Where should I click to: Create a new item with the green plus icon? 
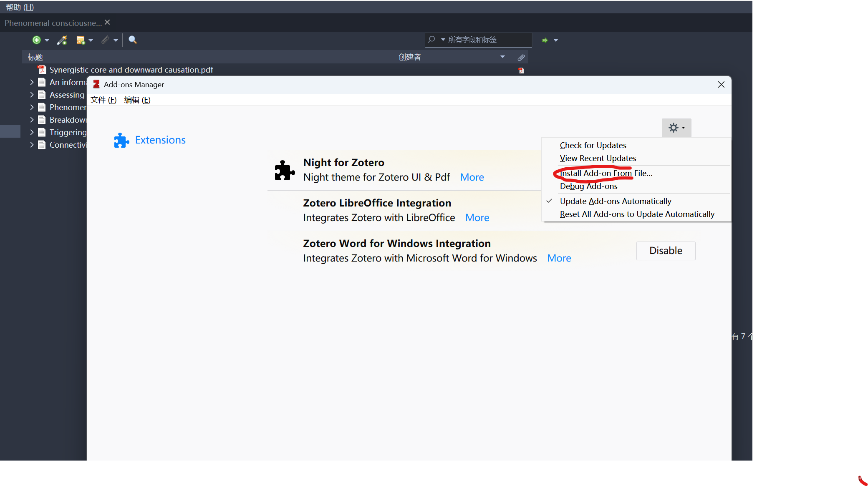[36, 40]
